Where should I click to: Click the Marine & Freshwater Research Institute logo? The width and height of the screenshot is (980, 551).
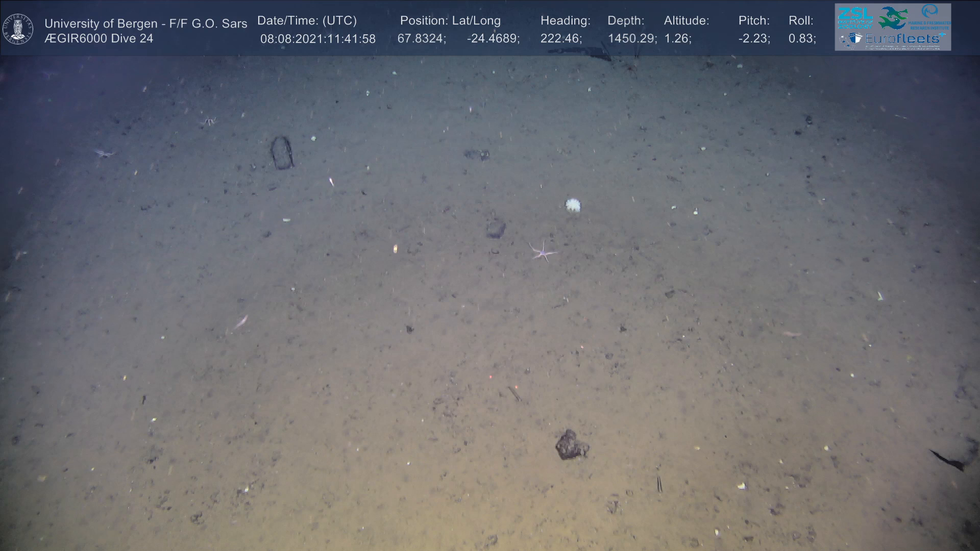click(930, 17)
